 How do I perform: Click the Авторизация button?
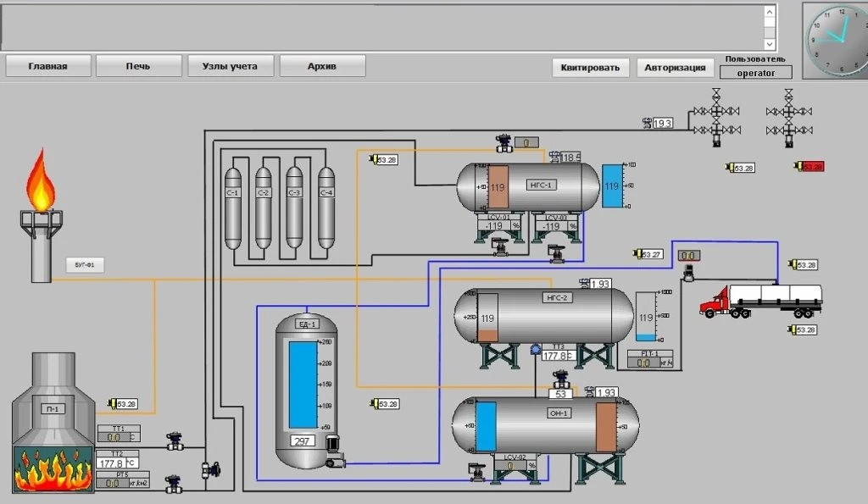675,68
